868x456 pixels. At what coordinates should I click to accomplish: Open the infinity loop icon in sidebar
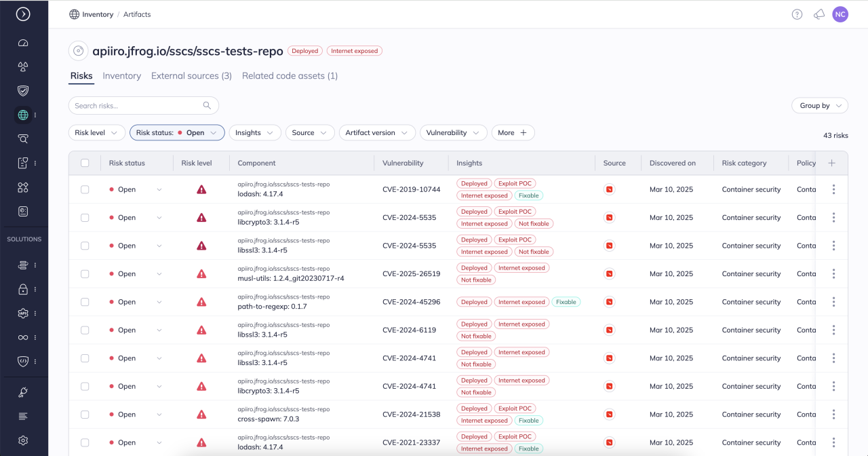coord(23,337)
